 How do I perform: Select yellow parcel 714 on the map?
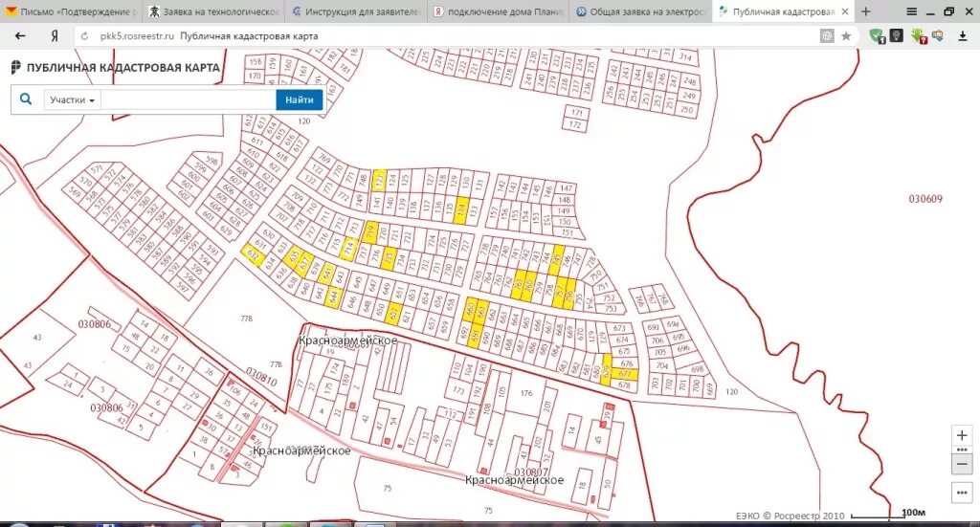(348, 249)
